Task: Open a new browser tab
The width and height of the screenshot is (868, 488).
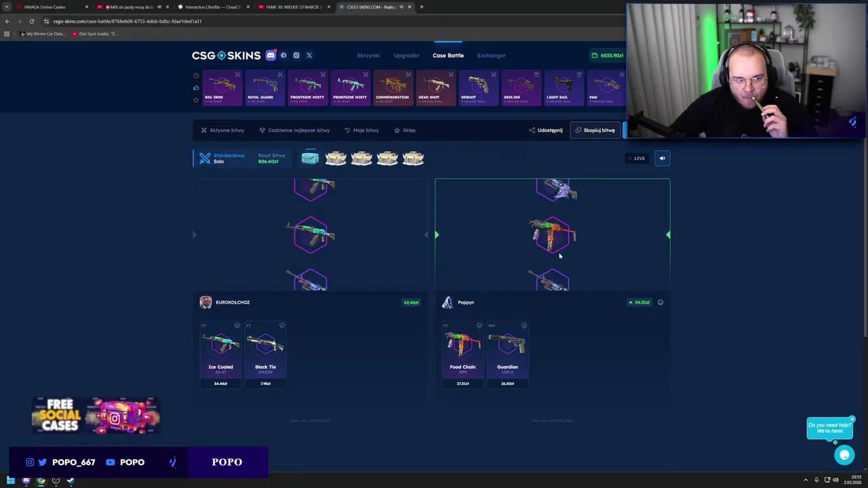Action: (x=421, y=7)
